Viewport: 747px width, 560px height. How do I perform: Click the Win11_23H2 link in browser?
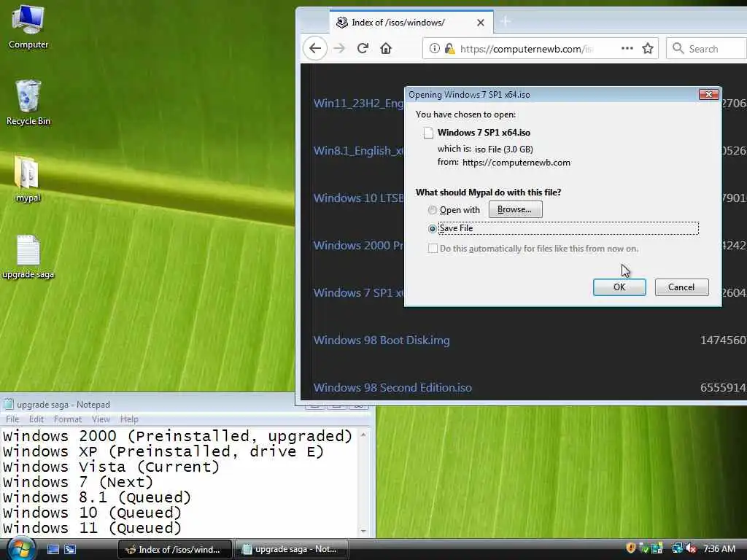pyautogui.click(x=358, y=104)
